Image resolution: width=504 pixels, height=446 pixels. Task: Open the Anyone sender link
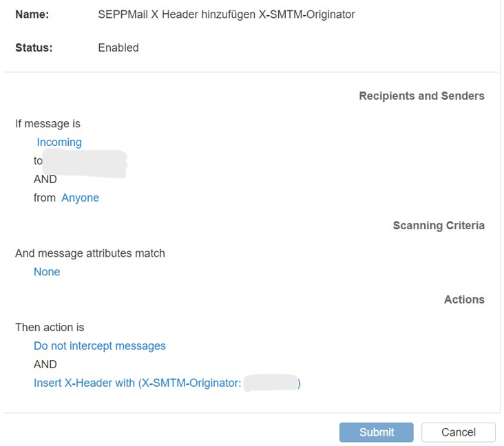[x=80, y=198]
